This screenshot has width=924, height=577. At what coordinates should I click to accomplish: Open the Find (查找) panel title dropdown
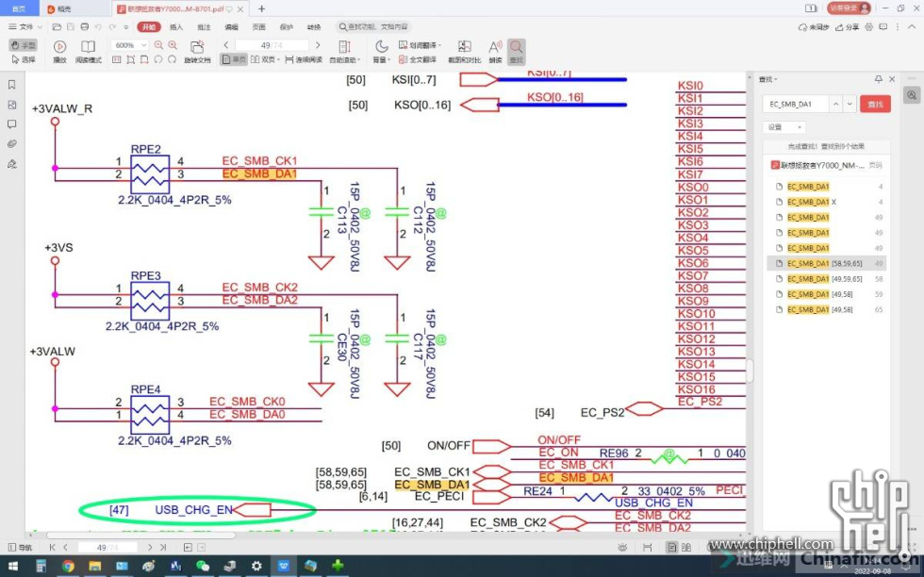pyautogui.click(x=767, y=79)
